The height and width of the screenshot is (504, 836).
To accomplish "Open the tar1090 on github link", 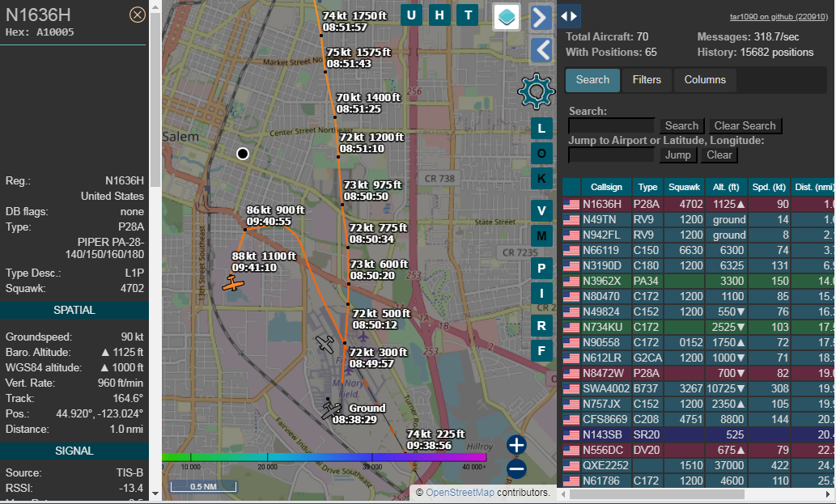I will point(779,16).
